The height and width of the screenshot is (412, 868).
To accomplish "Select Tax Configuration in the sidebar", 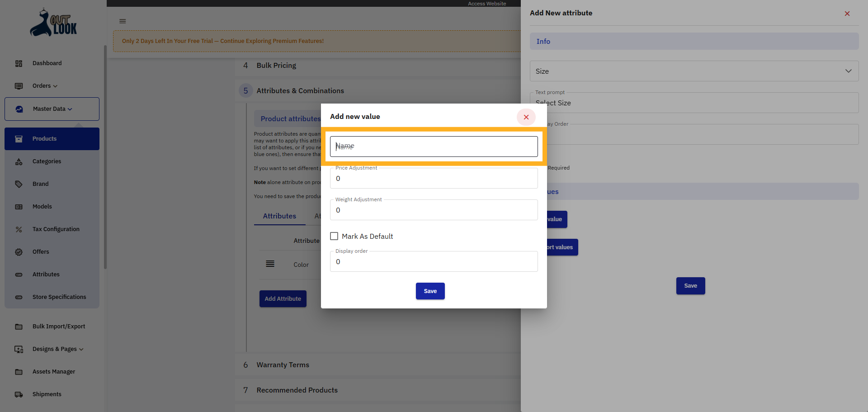I will (x=55, y=229).
